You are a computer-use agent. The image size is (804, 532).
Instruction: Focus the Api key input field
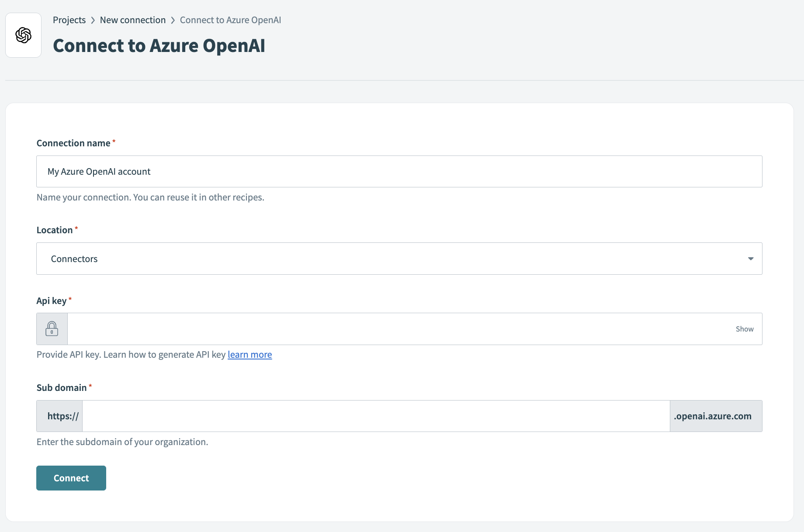393,328
